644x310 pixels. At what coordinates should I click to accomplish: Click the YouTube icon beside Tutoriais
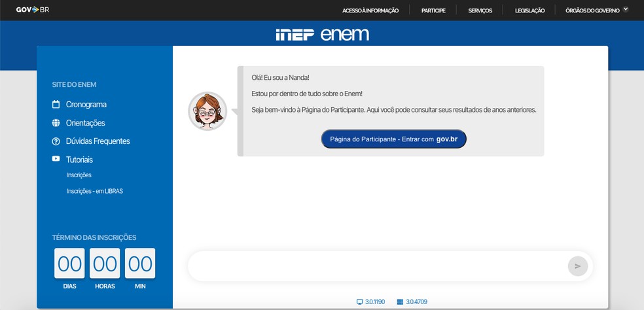click(56, 159)
